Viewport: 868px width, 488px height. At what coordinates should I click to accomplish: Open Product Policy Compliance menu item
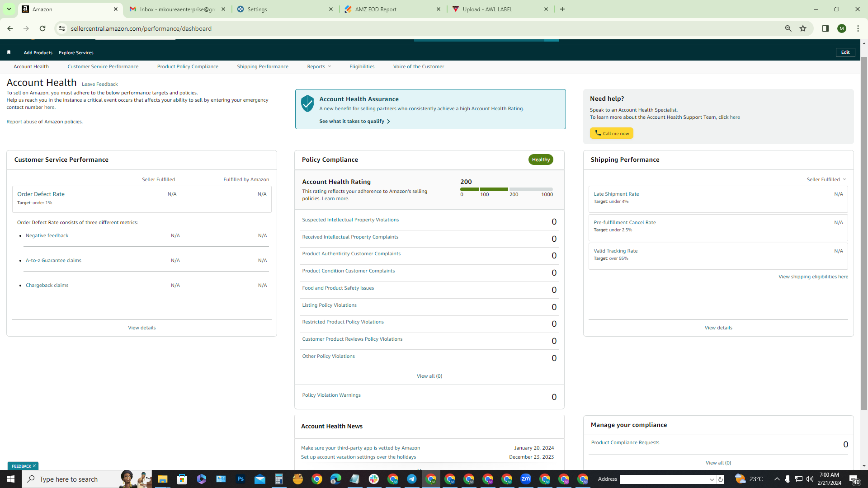pyautogui.click(x=188, y=66)
